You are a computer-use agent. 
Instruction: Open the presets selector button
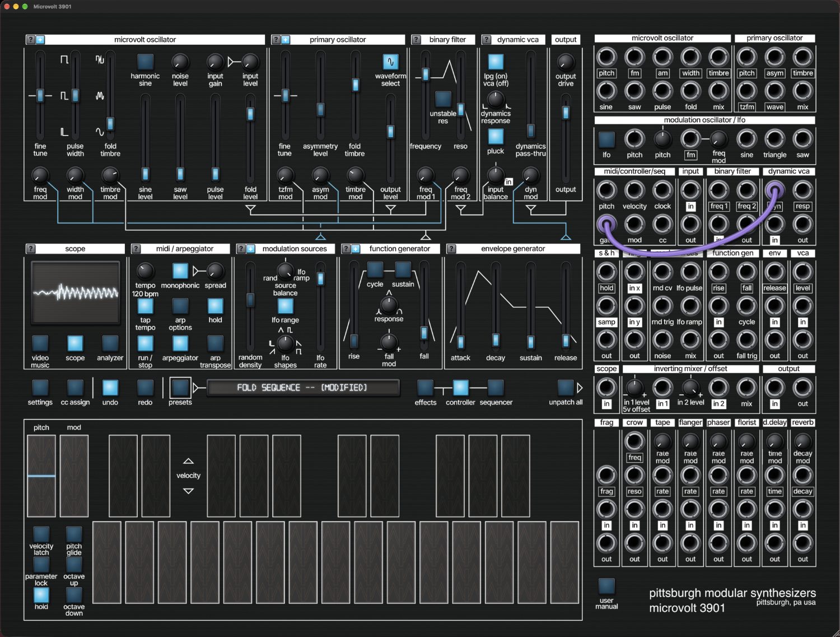pos(180,388)
